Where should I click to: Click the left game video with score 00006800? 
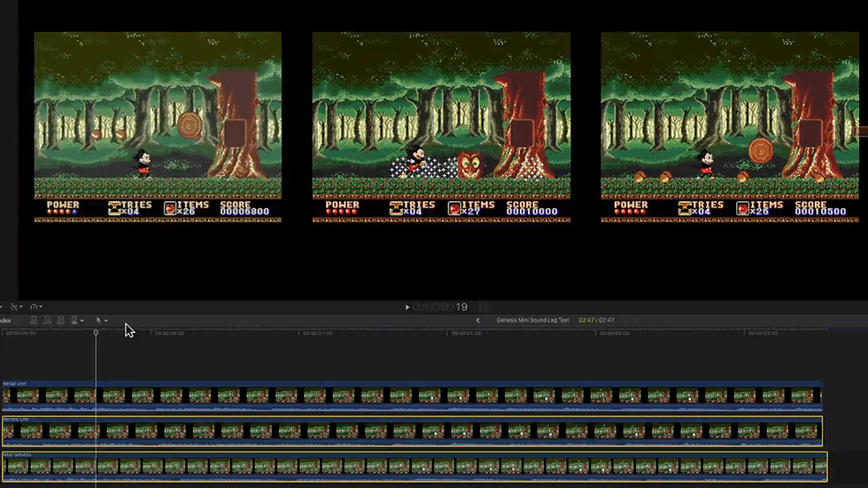(158, 128)
